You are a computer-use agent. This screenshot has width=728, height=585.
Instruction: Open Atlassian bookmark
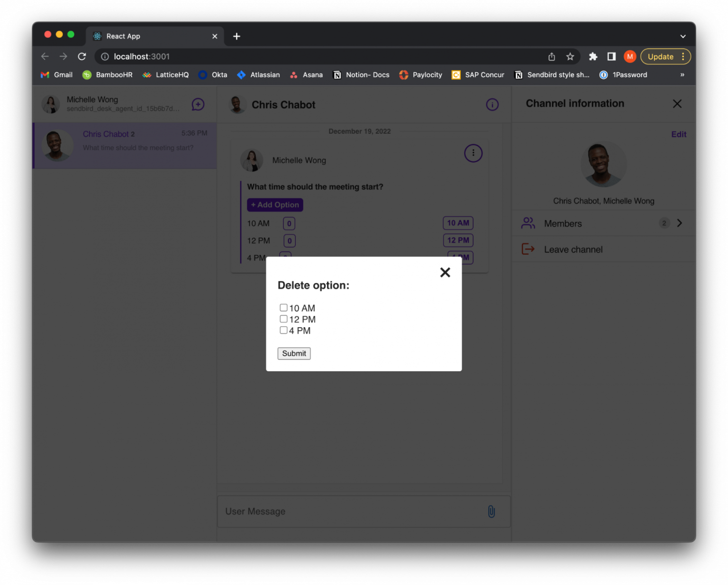pyautogui.click(x=258, y=75)
